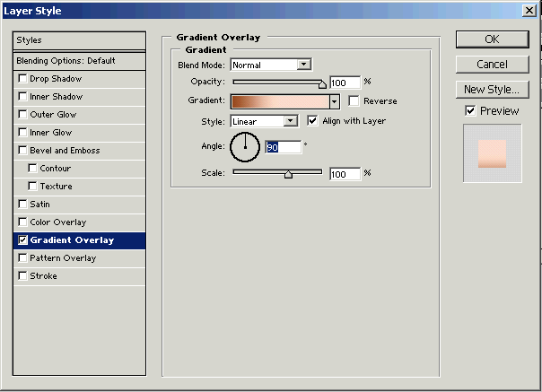Click the Angle dial control
This screenshot has height=392, width=542.
click(x=245, y=147)
